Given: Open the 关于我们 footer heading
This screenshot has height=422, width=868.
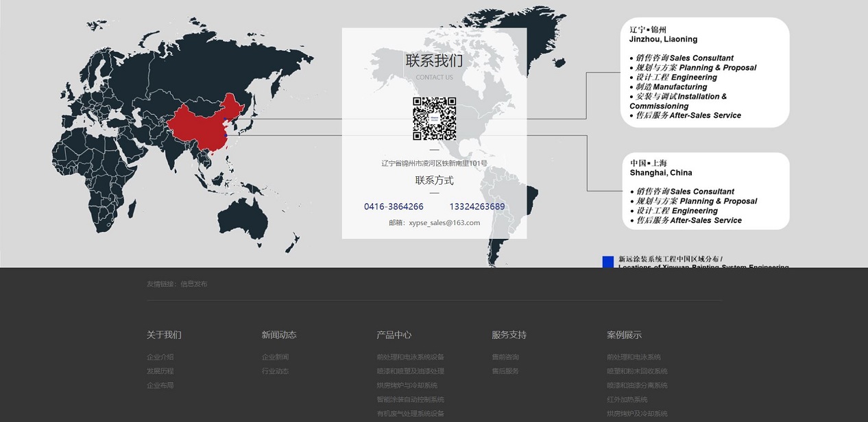Looking at the screenshot, I should pyautogui.click(x=164, y=335).
